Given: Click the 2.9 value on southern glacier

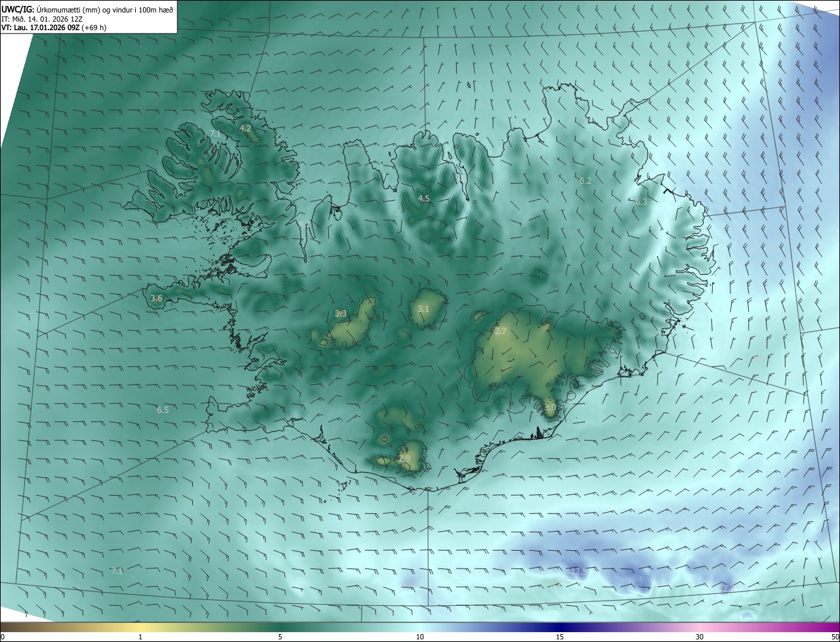Looking at the screenshot, I should point(404,459).
